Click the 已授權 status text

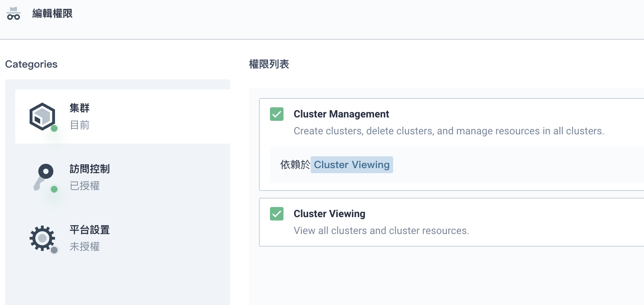click(x=85, y=186)
